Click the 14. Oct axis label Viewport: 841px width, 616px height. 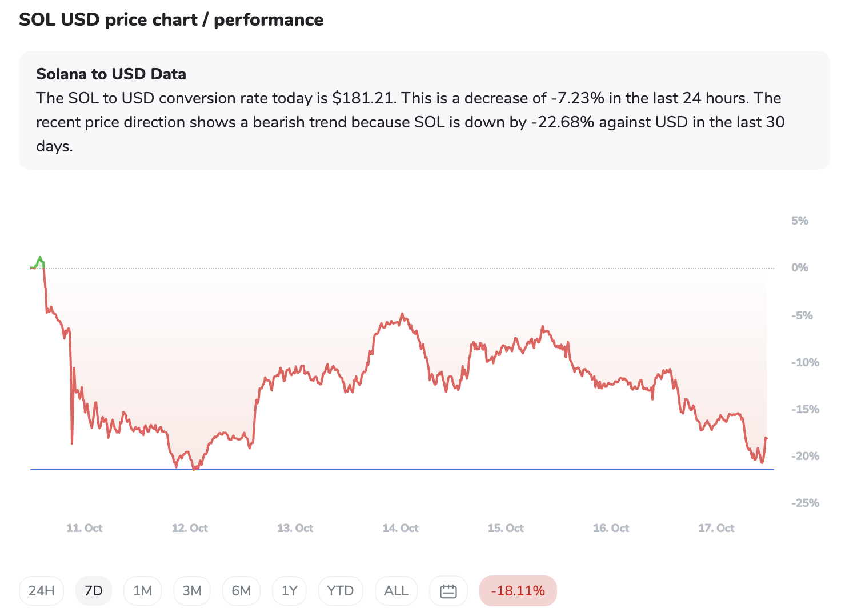pos(401,528)
